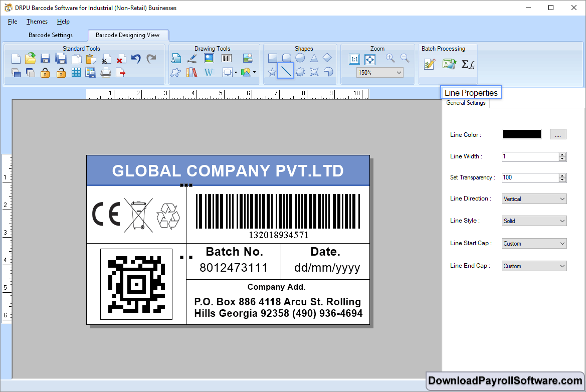The height and width of the screenshot is (392, 586).
Task: Select the Text drawing tool
Action: click(176, 58)
